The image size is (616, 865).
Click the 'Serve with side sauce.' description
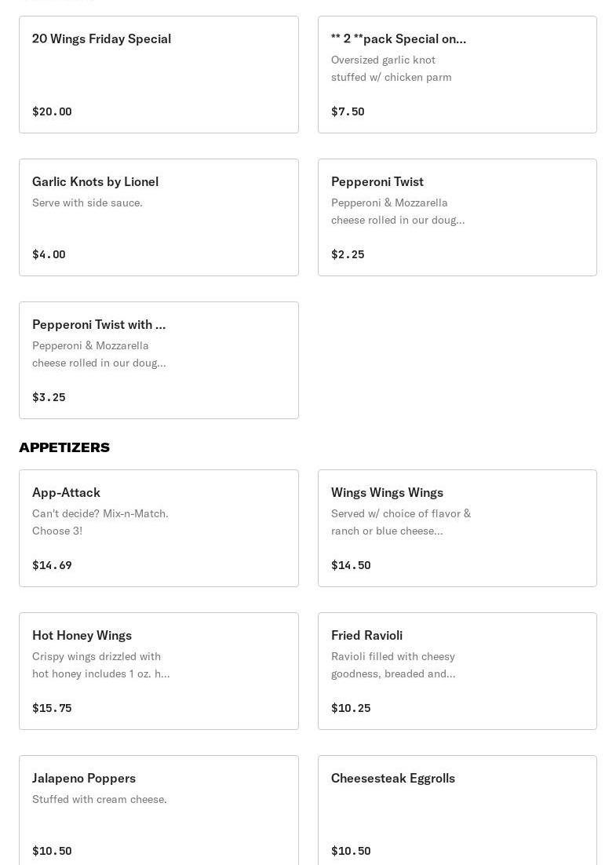coord(87,203)
